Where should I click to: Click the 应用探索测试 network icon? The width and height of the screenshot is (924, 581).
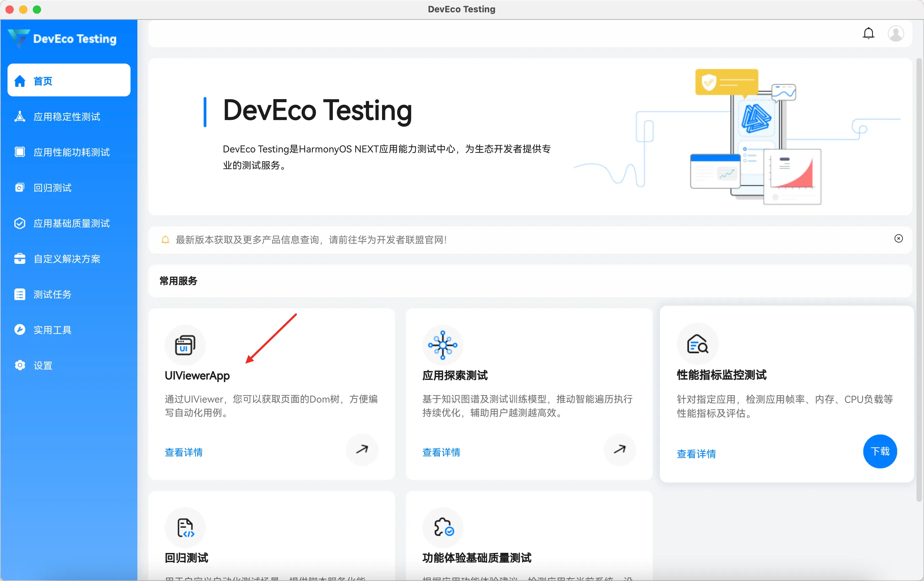[443, 345]
